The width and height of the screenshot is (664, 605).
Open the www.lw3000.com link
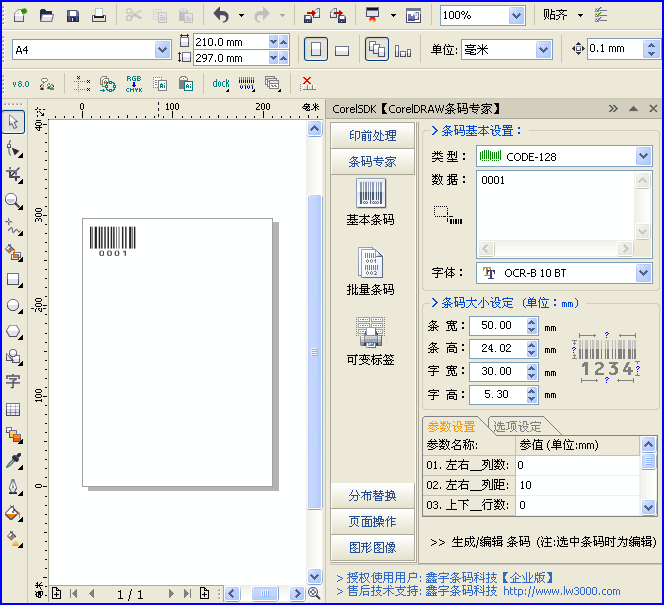click(562, 591)
